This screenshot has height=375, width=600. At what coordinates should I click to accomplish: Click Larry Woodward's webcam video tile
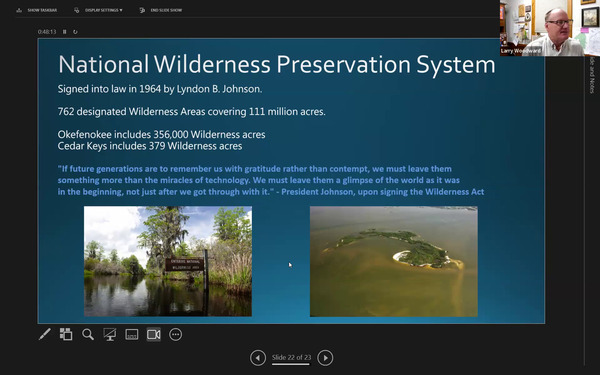tap(550, 28)
